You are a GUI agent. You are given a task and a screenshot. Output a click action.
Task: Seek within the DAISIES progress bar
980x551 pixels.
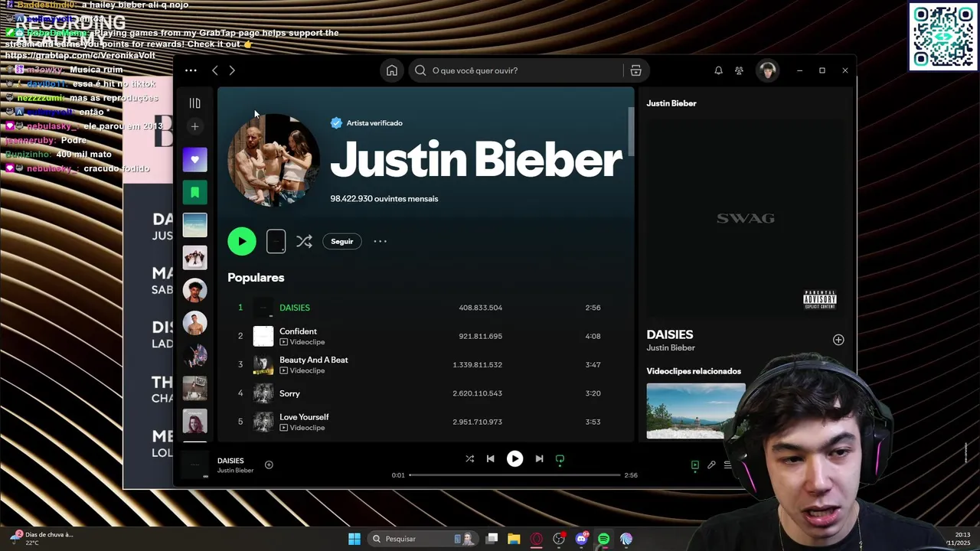tap(514, 475)
